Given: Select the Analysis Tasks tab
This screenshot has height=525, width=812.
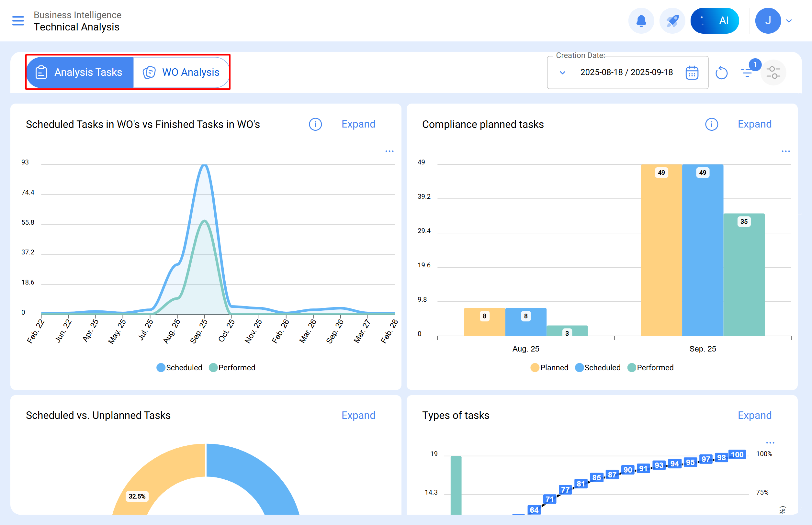Looking at the screenshot, I should coord(80,72).
